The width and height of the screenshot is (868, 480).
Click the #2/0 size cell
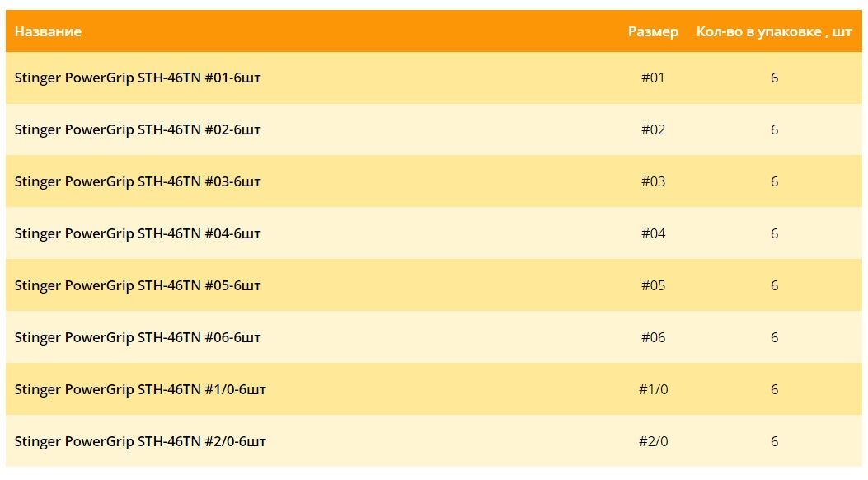pyautogui.click(x=653, y=442)
